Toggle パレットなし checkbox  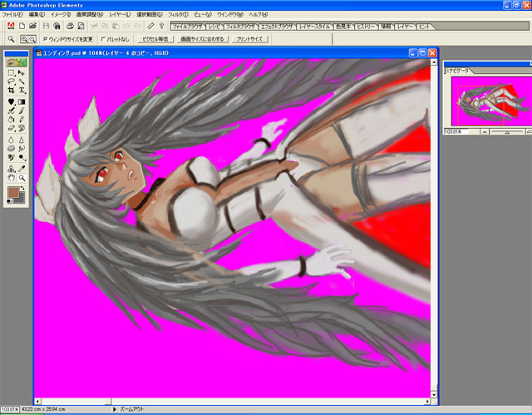pyautogui.click(x=103, y=39)
